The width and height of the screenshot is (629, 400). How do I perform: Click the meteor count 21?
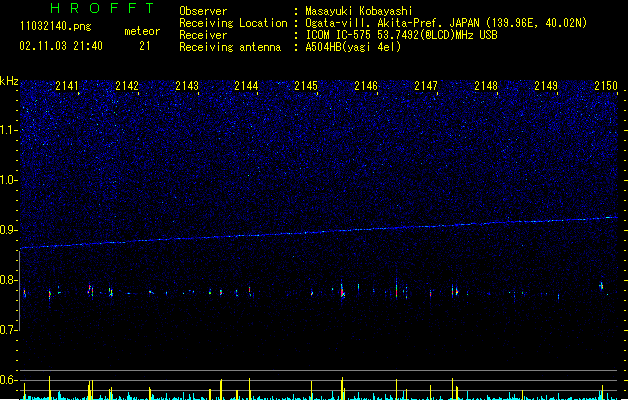coord(145,46)
